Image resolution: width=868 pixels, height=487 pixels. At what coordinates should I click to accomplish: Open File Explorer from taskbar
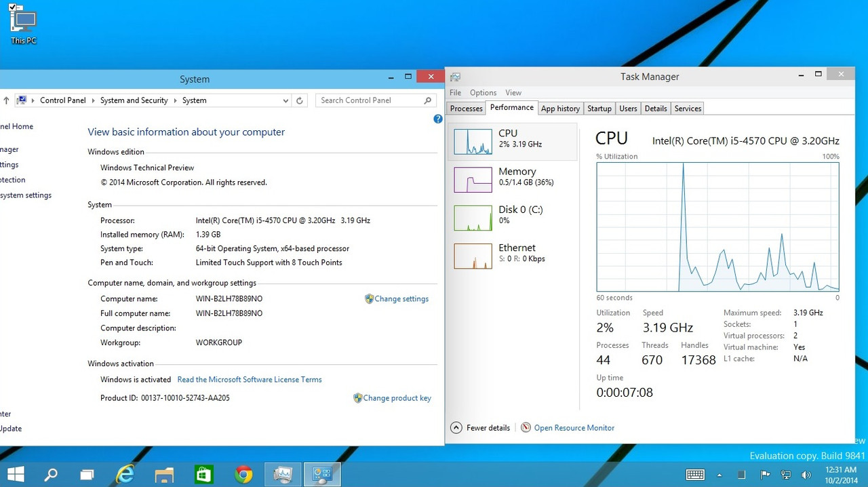click(x=165, y=474)
